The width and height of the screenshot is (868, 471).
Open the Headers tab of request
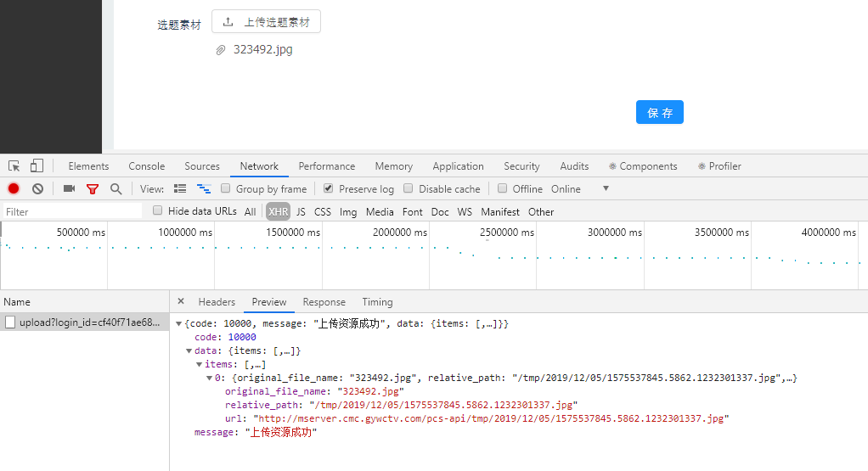pyautogui.click(x=217, y=302)
